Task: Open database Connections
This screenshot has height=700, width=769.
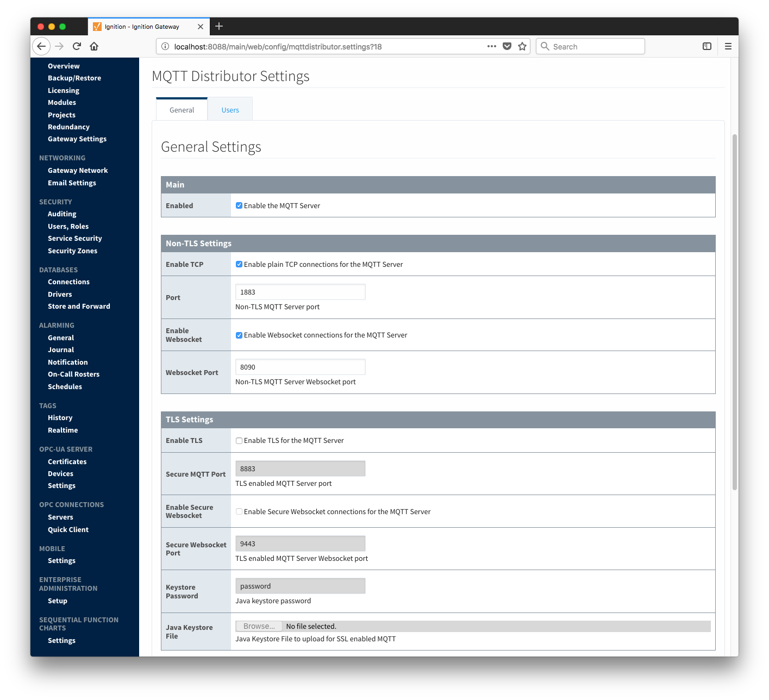Action: [68, 282]
